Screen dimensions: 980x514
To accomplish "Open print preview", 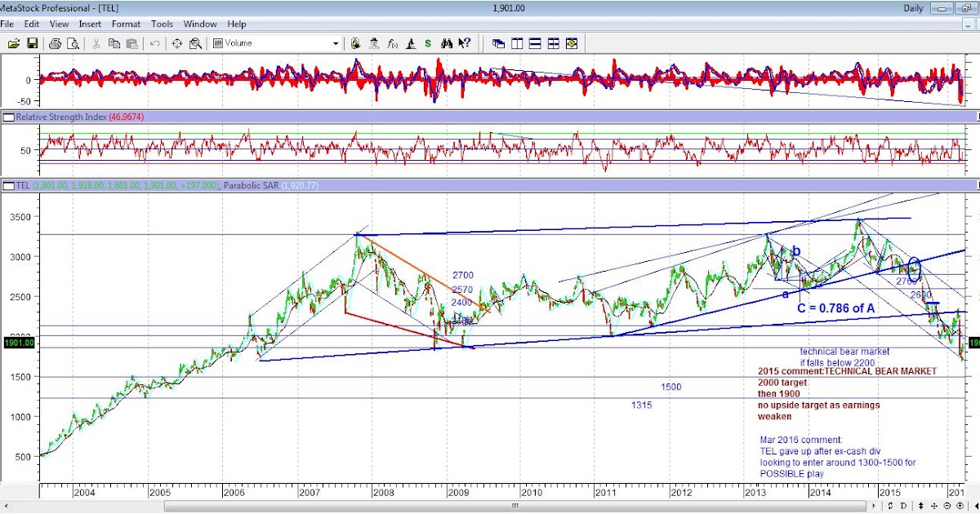I will pyautogui.click(x=72, y=42).
